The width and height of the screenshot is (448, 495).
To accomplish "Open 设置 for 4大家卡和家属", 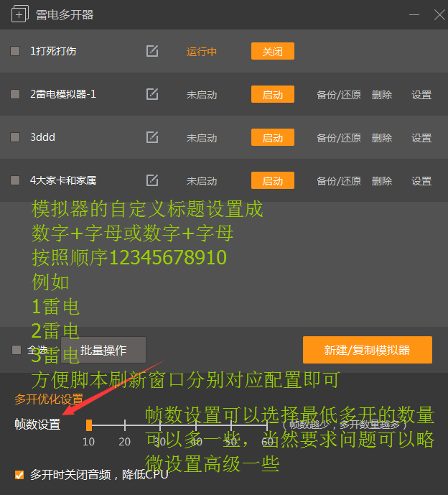I will (x=421, y=181).
